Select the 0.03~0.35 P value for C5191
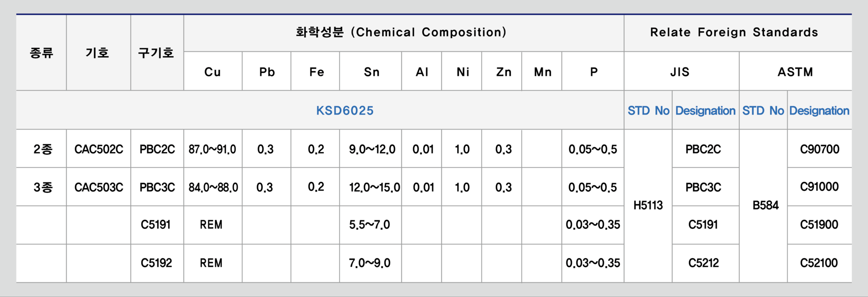Screen dimensions: 868x297 [593, 225]
